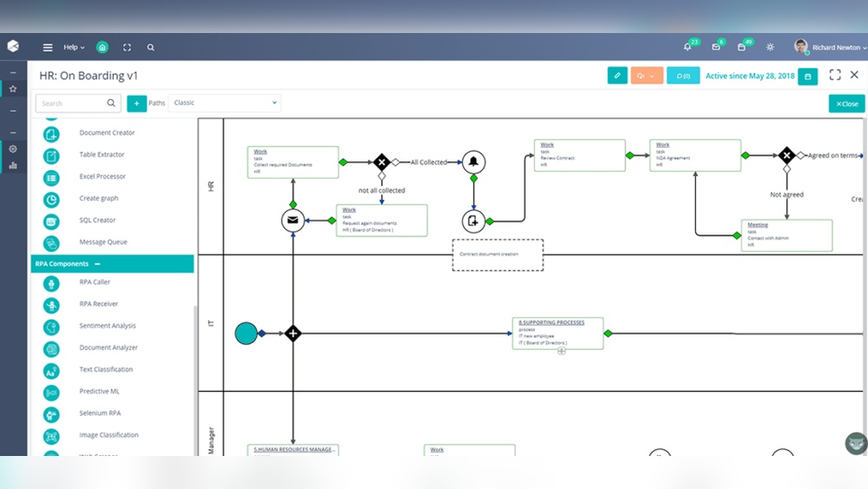Click the teal save disk button

807,76
